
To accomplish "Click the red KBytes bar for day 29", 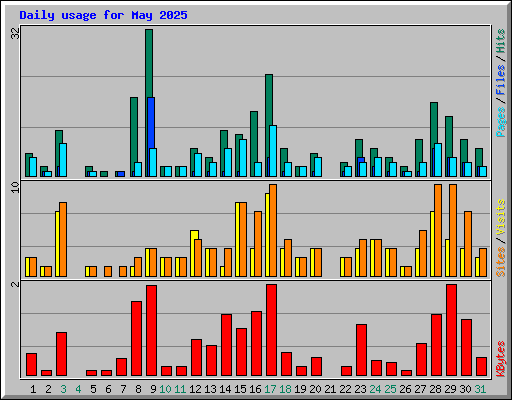I will 451,330.
